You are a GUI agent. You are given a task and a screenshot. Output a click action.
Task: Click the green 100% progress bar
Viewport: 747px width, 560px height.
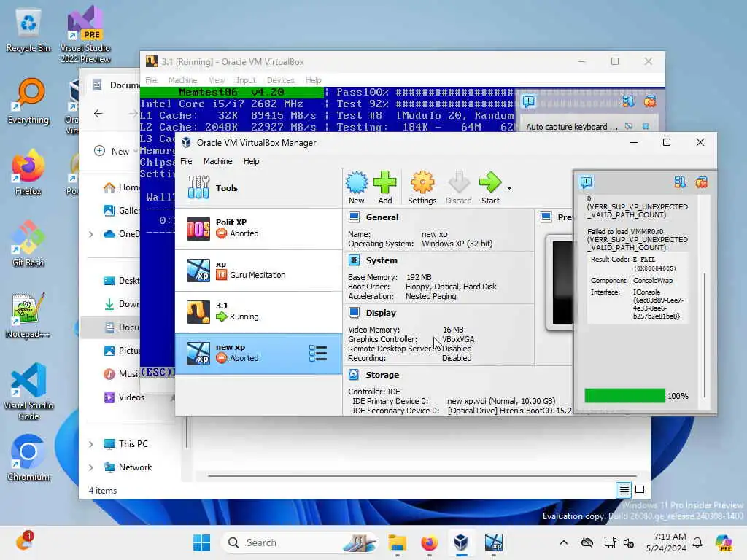[x=624, y=396]
